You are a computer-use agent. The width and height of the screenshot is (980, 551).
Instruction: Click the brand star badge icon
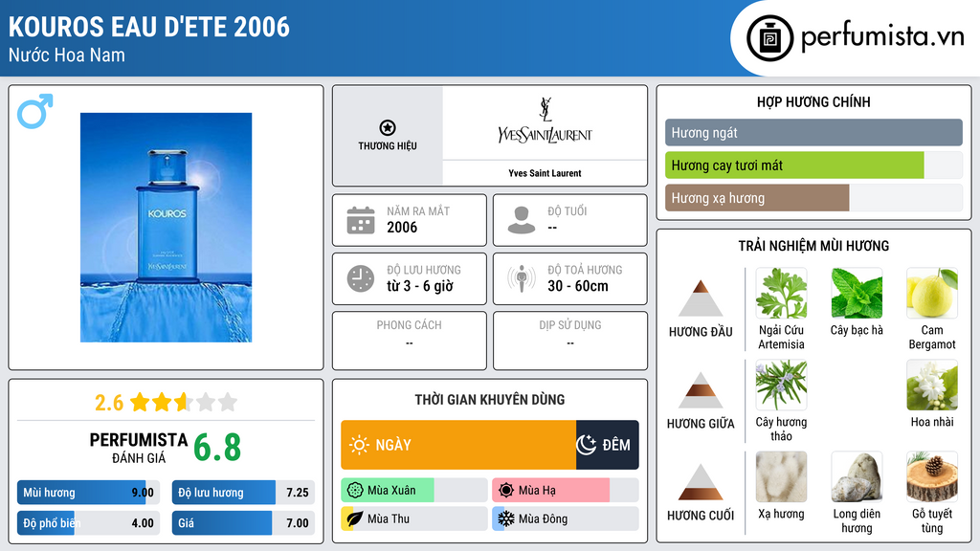point(387,128)
